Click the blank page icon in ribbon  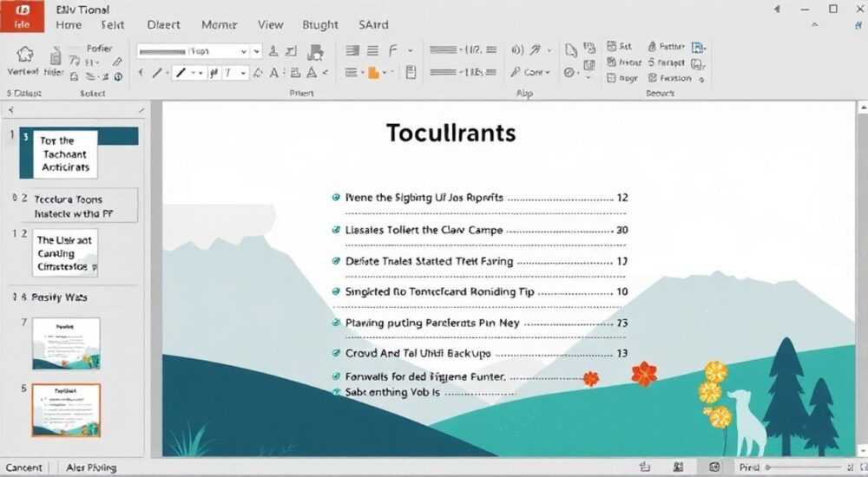(571, 51)
